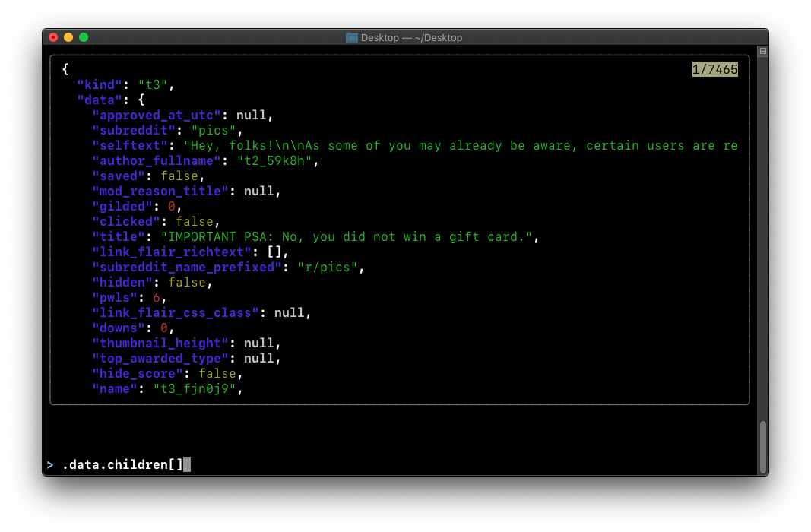Click the "t2_59k8h" value
Screen dimensions: 811x532
click(274, 161)
